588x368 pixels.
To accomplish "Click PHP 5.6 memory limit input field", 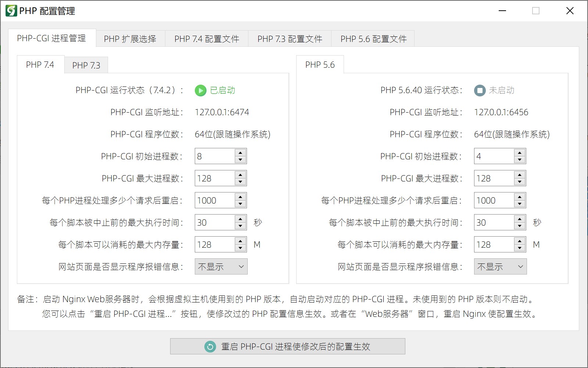I will pos(494,245).
